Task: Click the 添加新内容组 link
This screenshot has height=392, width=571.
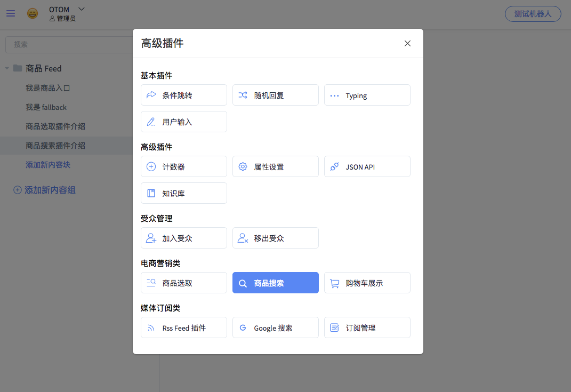Action: [50, 190]
